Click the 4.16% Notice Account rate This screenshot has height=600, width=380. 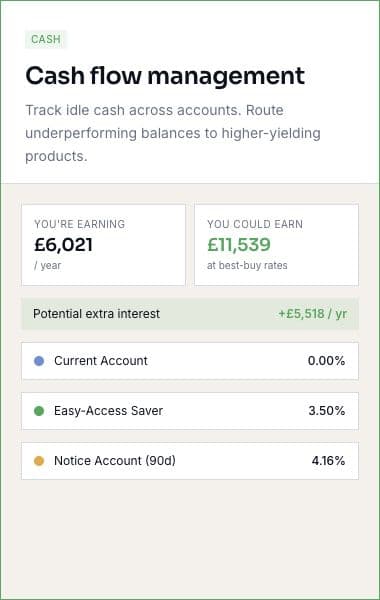coord(328,461)
